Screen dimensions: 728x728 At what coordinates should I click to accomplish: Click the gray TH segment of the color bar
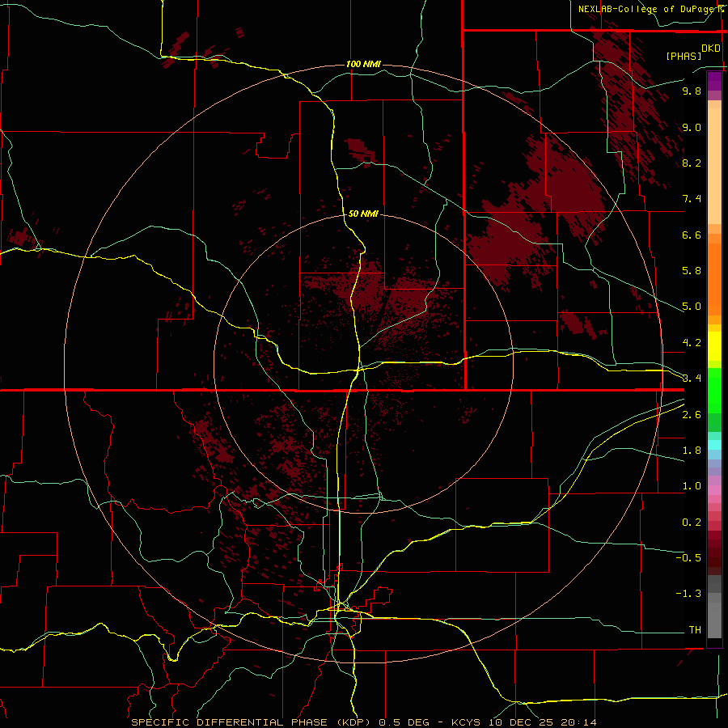click(714, 620)
